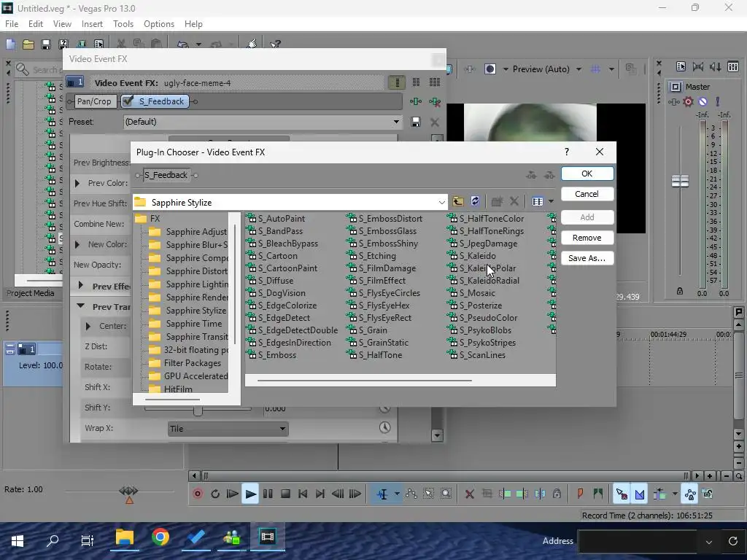Viewport: 747px width, 560px height.
Task: Open Wrap X Tile dropdown
Action: [x=228, y=429]
